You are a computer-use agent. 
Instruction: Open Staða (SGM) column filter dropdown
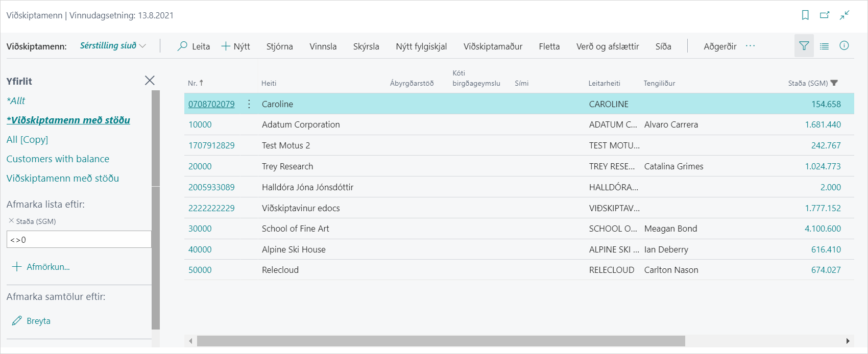(x=834, y=83)
